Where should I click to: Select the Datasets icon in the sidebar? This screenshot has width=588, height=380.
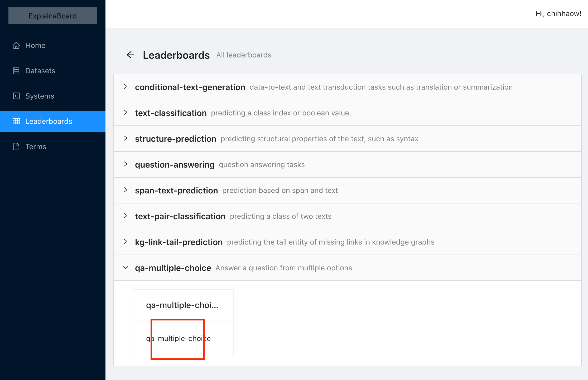[16, 71]
